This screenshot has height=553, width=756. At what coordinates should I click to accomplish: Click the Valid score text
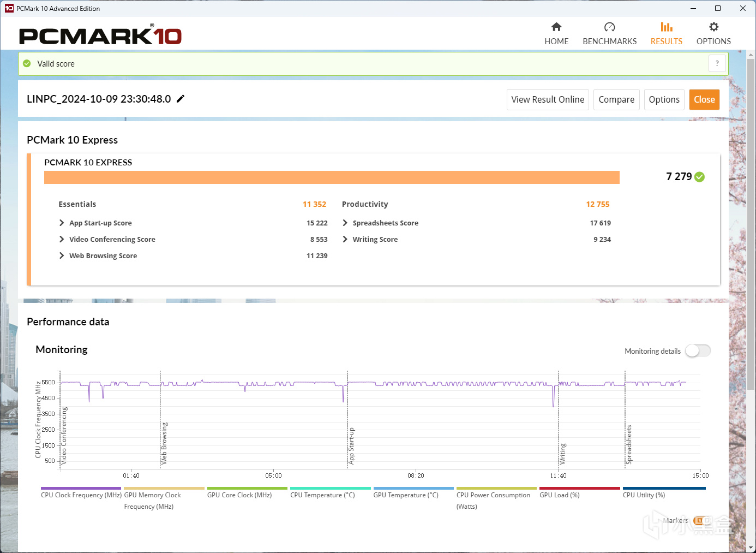pos(56,64)
